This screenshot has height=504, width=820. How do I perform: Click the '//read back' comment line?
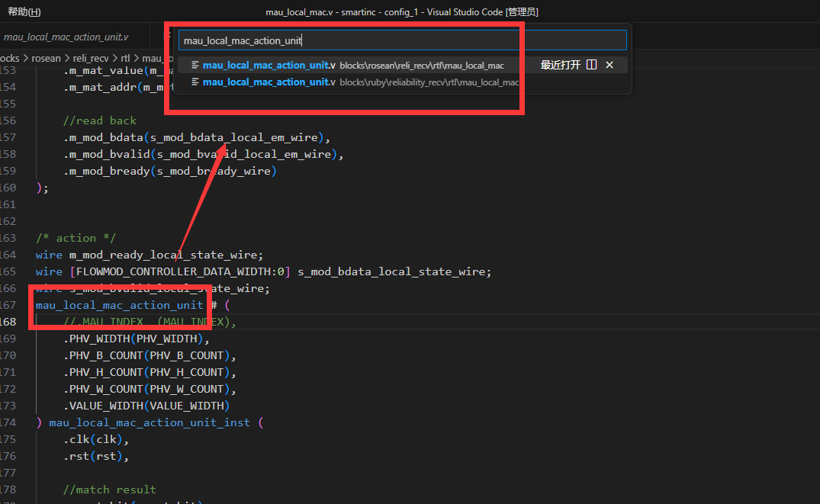coord(100,120)
